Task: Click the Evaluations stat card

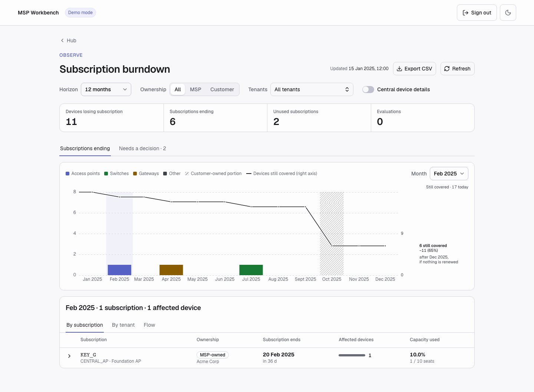Action: 423,118
